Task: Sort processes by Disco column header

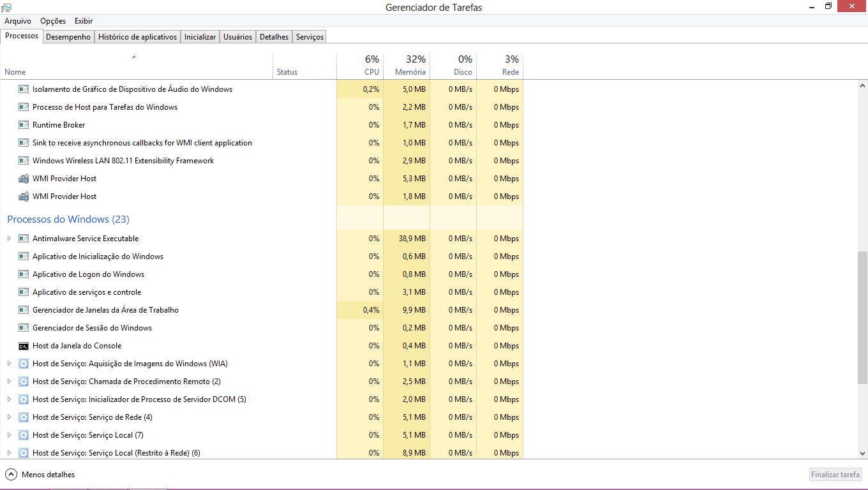Action: [453, 65]
